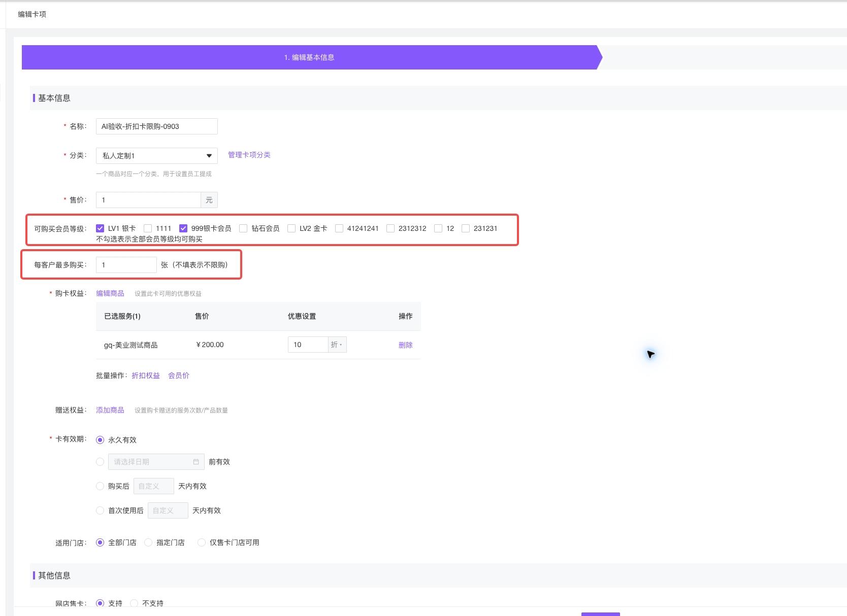This screenshot has height=616, width=847.
Task: Check the 1111 member level box
Action: click(148, 228)
